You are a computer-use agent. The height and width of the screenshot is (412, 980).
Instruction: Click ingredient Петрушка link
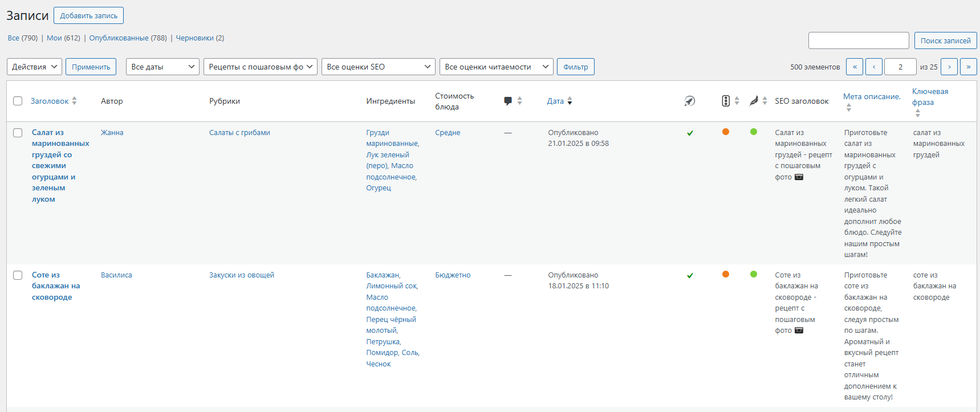coord(383,341)
